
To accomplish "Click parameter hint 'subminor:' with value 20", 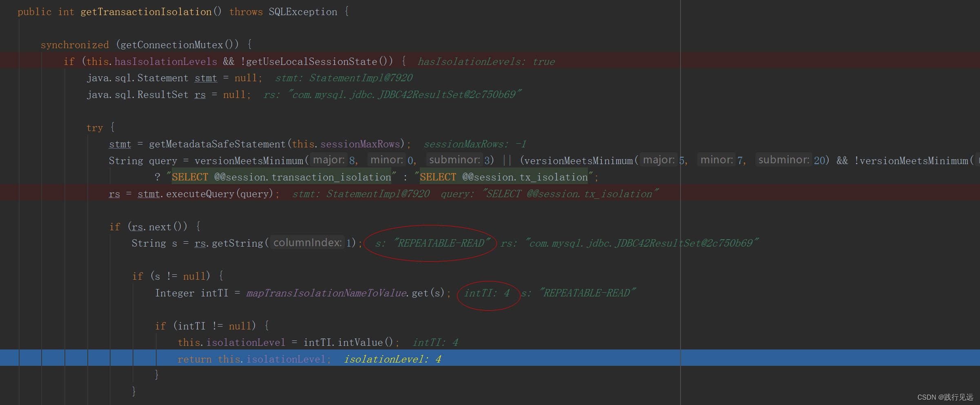I will pos(784,160).
